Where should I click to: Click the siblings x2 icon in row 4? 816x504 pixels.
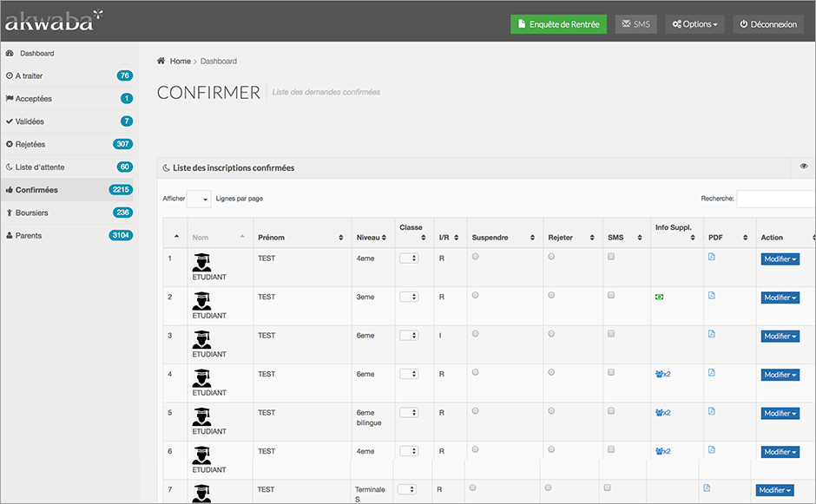click(x=663, y=374)
